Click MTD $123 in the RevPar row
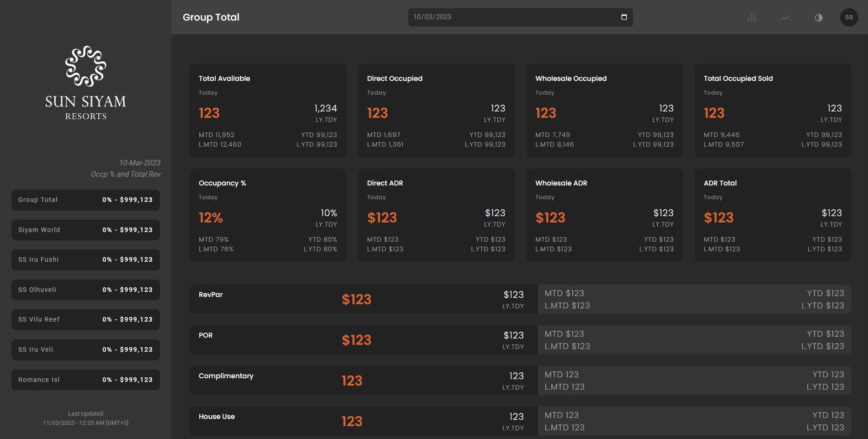868x439 pixels. point(564,293)
